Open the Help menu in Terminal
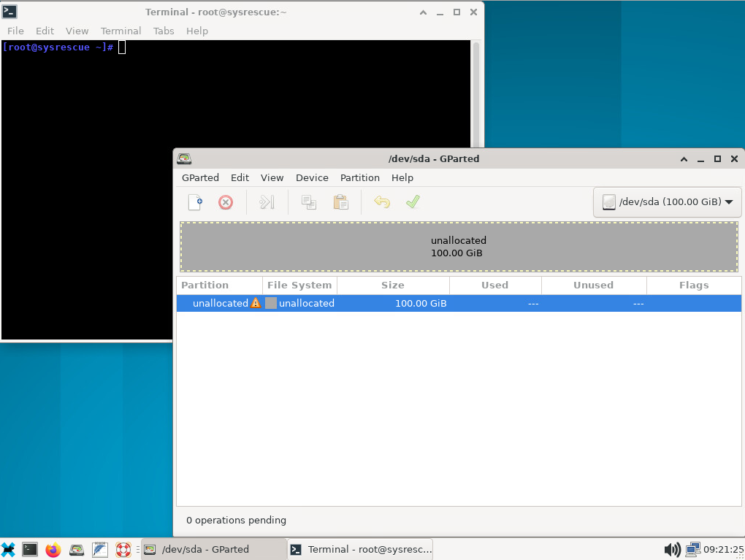The image size is (745, 560). tap(196, 31)
